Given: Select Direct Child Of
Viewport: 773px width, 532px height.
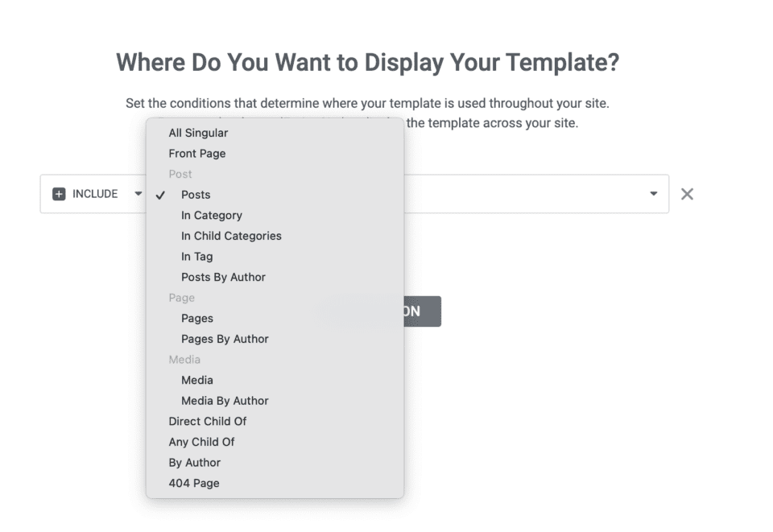Looking at the screenshot, I should pos(208,421).
